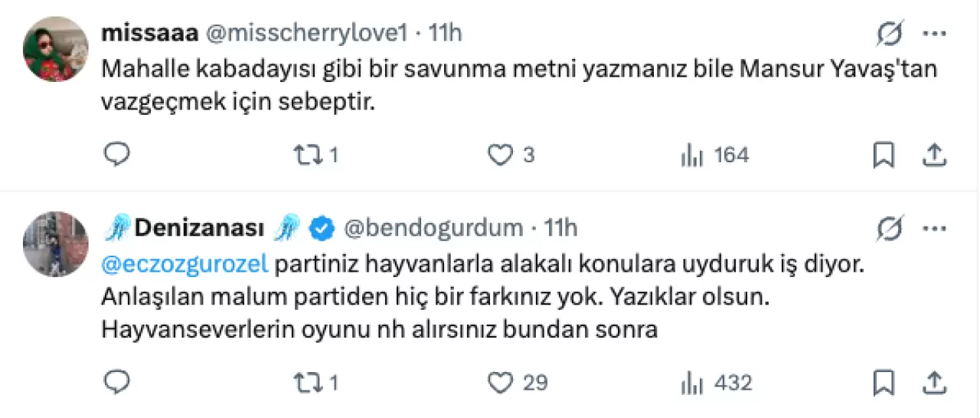Click Denizanası's profile avatar
Image resolution: width=980 pixels, height=418 pixels.
click(56, 243)
